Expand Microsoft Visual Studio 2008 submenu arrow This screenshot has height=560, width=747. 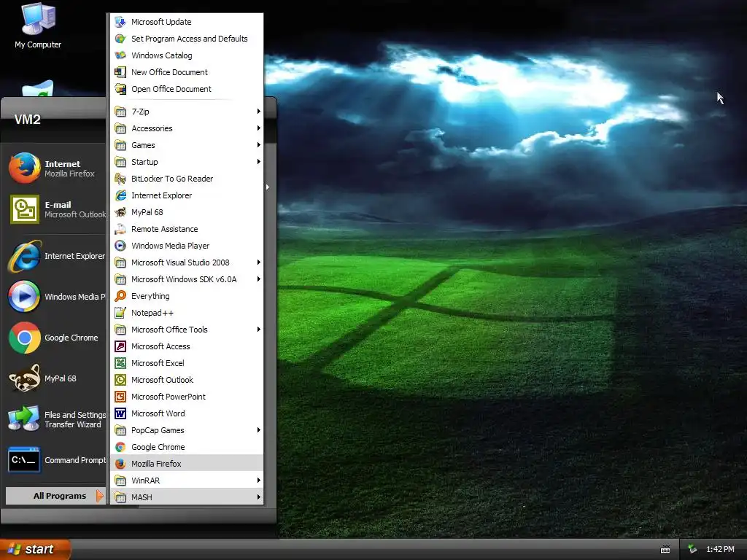259,262
